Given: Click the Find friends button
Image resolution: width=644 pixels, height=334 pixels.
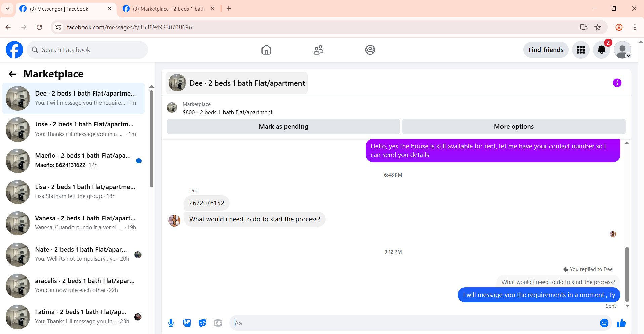Looking at the screenshot, I should click(546, 50).
